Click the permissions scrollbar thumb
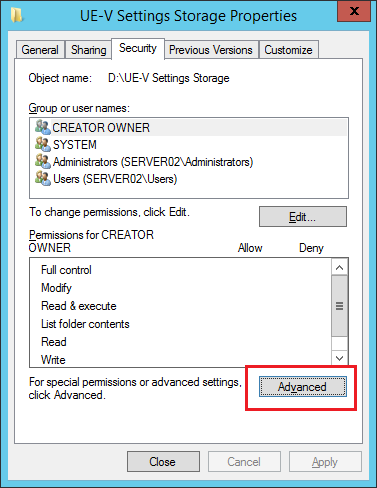The height and width of the screenshot is (488, 377). 339,306
